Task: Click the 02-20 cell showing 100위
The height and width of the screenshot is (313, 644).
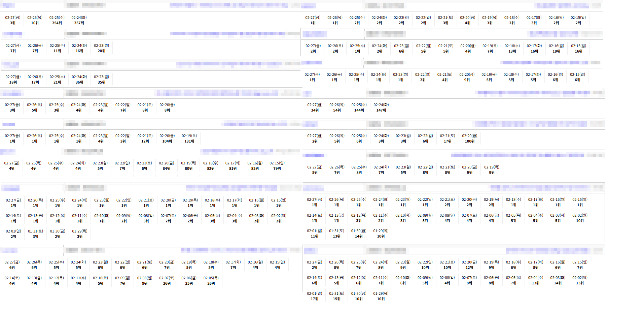Action: 469,138
